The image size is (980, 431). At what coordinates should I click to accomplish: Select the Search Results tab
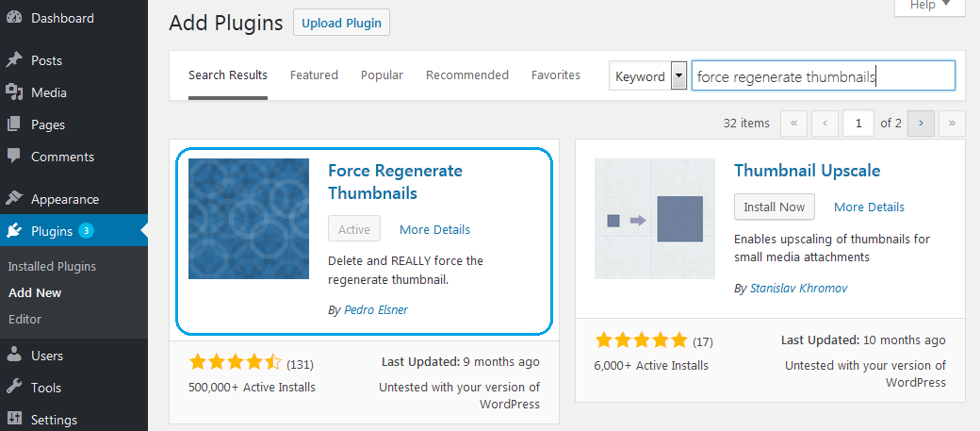coord(228,75)
